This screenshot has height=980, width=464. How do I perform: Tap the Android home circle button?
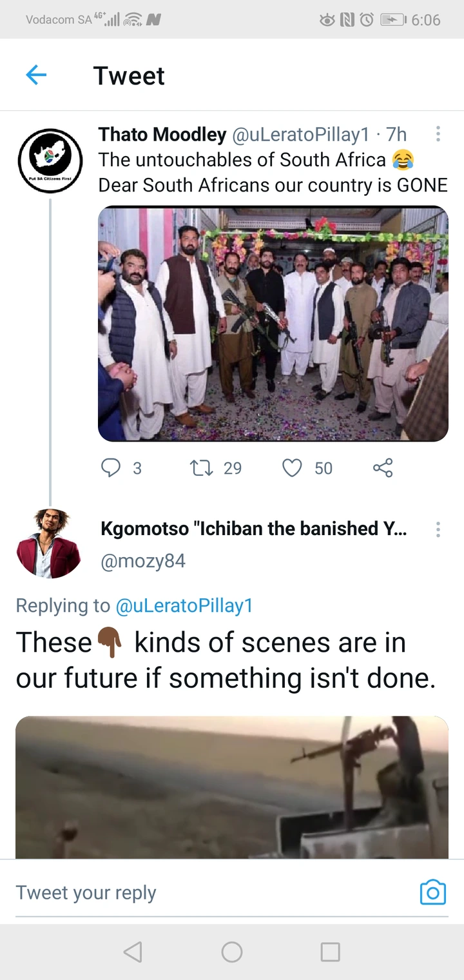[x=232, y=952]
